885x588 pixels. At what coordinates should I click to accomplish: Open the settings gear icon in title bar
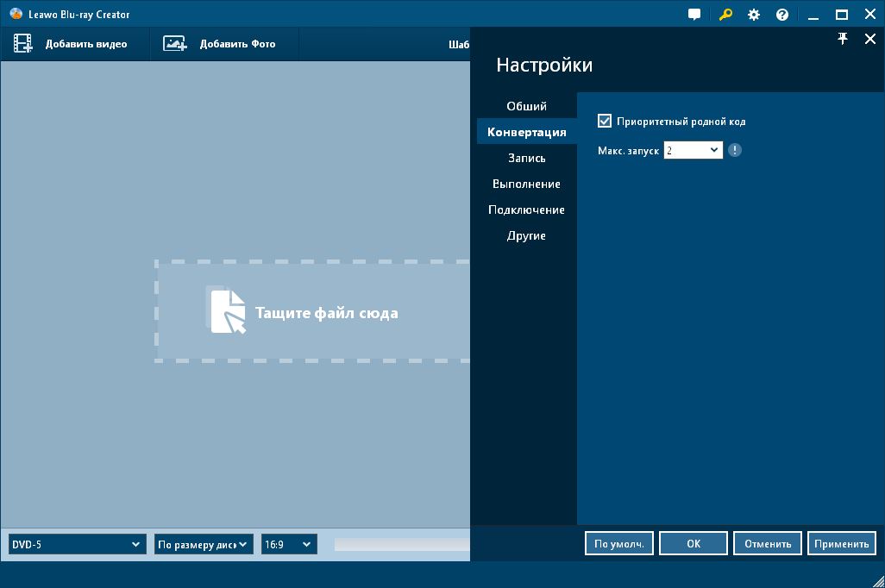pos(754,15)
